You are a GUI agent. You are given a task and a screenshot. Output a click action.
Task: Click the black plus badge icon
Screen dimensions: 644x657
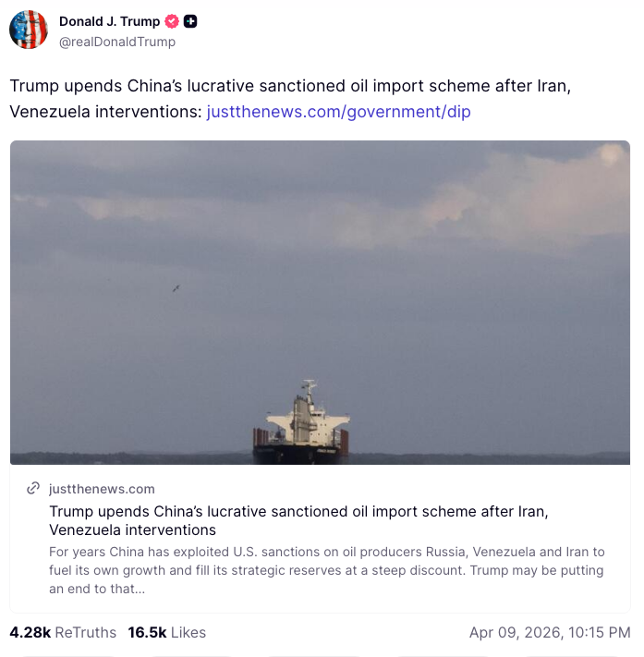[x=190, y=21]
